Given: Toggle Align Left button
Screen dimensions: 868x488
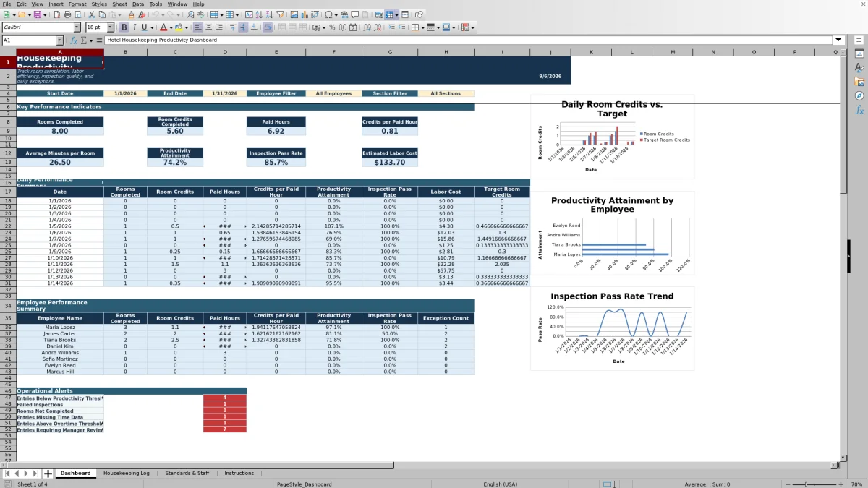Looking at the screenshot, I should [x=197, y=27].
